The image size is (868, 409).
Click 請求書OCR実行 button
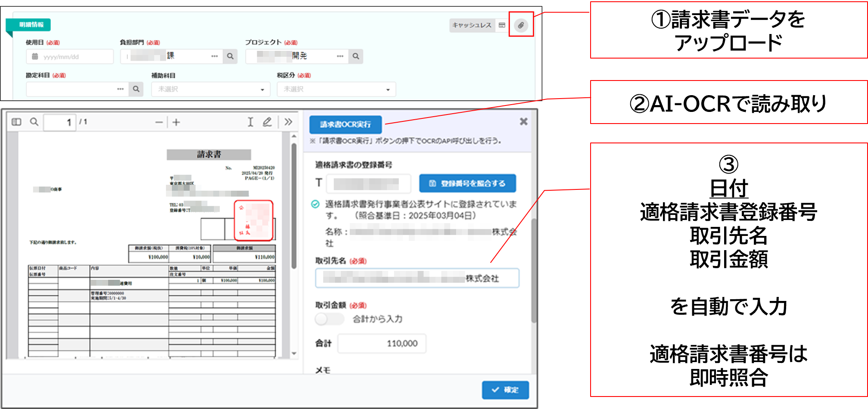(x=345, y=124)
